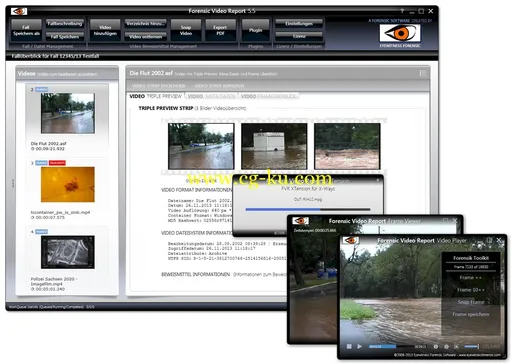
Task: Click the 'Die Flut 2002.asf' file name in list
Action: (49, 144)
